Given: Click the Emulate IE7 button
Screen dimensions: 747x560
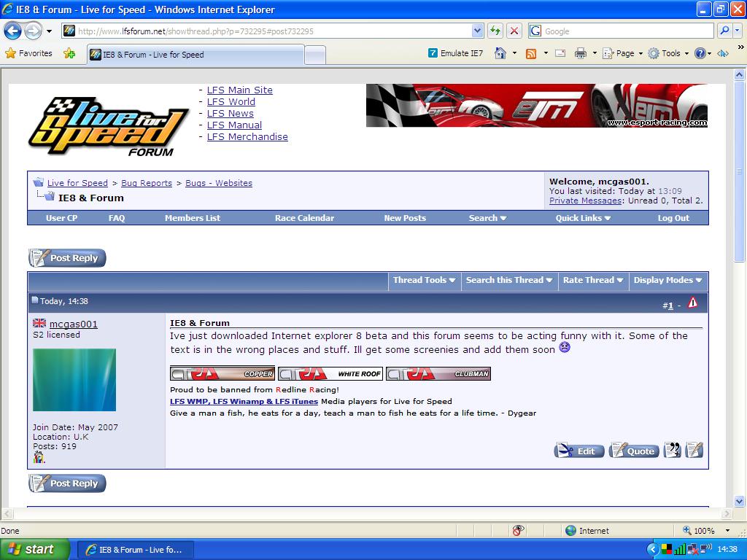Looking at the screenshot, I should point(455,53).
